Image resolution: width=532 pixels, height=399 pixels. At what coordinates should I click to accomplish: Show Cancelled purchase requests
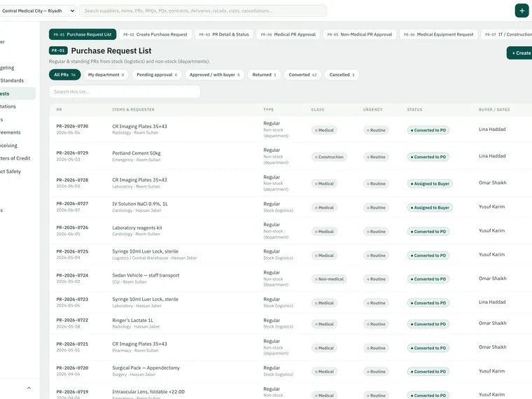[x=342, y=75]
